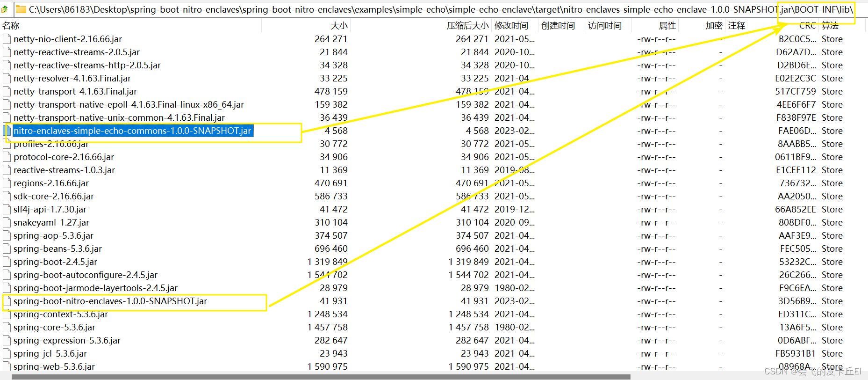Select profiles-2.16.66.jar file name

tap(51, 144)
